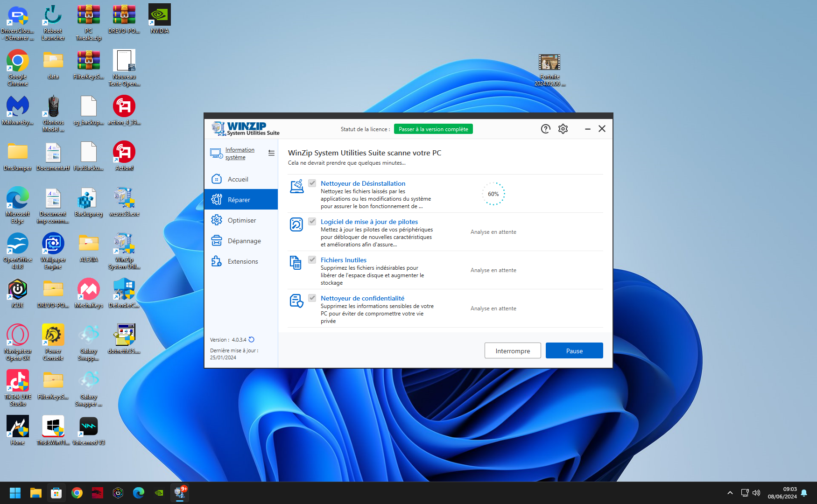This screenshot has width=817, height=504.
Task: Open Microsoft Store from taskbar
Action: (x=56, y=493)
